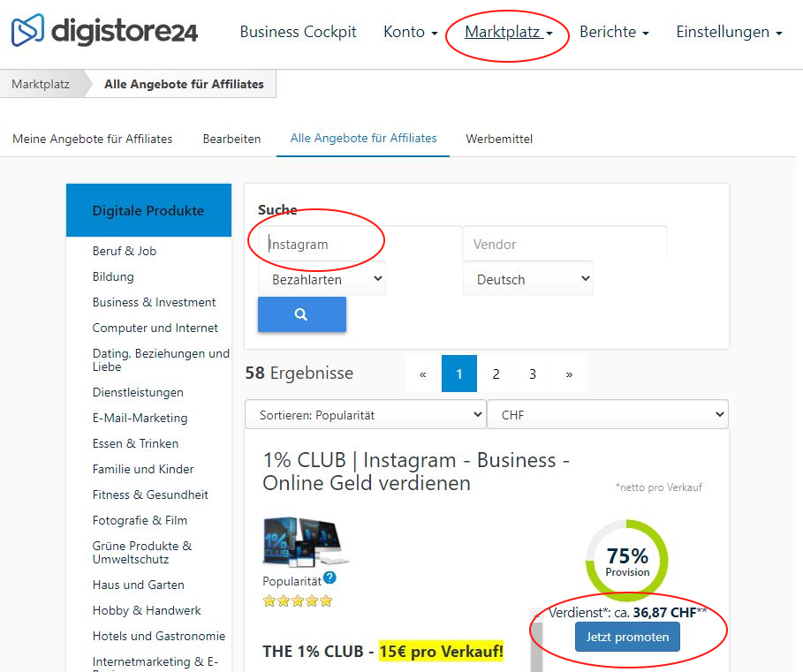Select the Familie und Kinder category
This screenshot has width=803, height=672.
143,469
